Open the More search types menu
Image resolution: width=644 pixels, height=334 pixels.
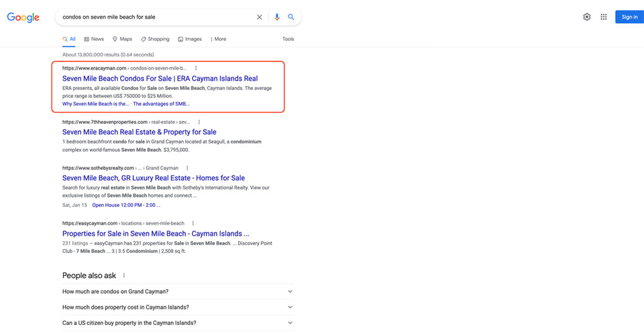[x=218, y=39]
